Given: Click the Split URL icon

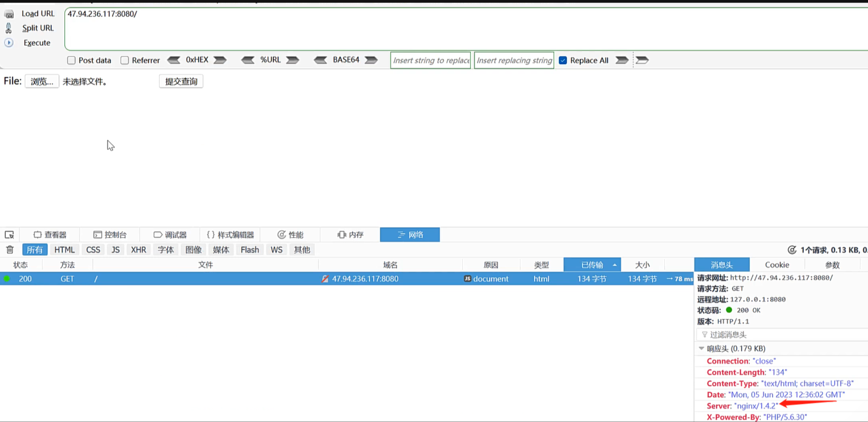Looking at the screenshot, I should tap(9, 28).
